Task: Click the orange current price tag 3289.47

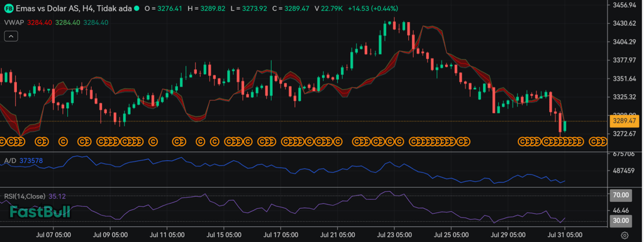Action: pyautogui.click(x=624, y=121)
